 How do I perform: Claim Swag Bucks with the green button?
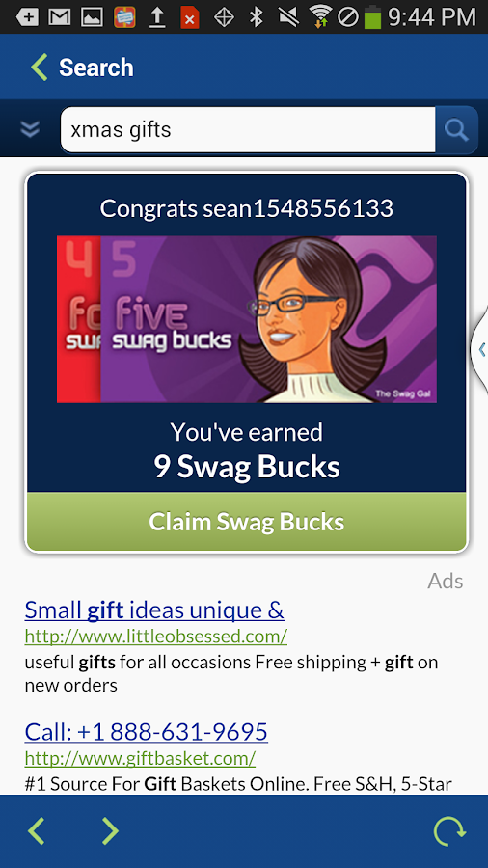247,522
